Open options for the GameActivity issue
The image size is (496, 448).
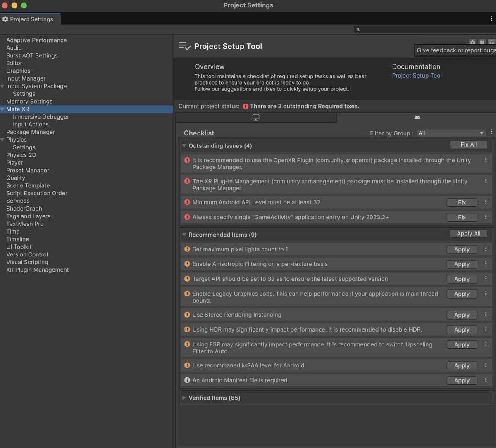pyautogui.click(x=486, y=217)
